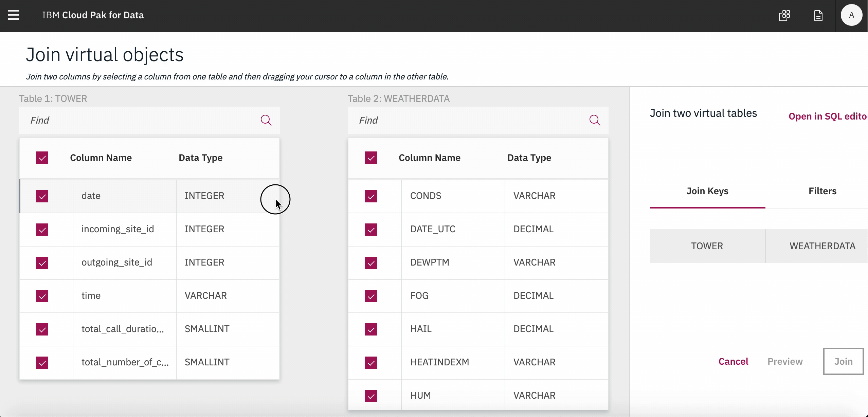Click the WEATHERDATA table search magnifier icon
868x417 pixels.
point(595,120)
